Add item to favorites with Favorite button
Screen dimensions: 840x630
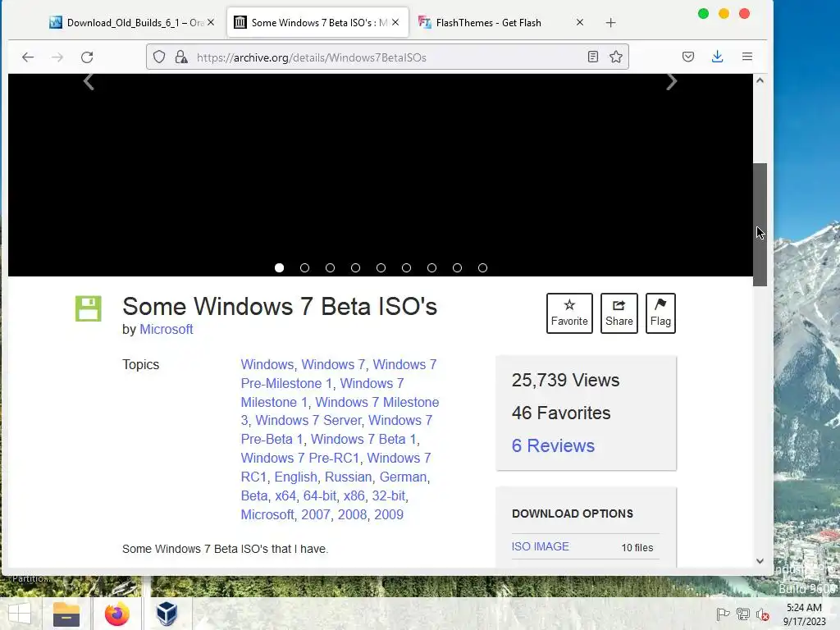(x=569, y=313)
